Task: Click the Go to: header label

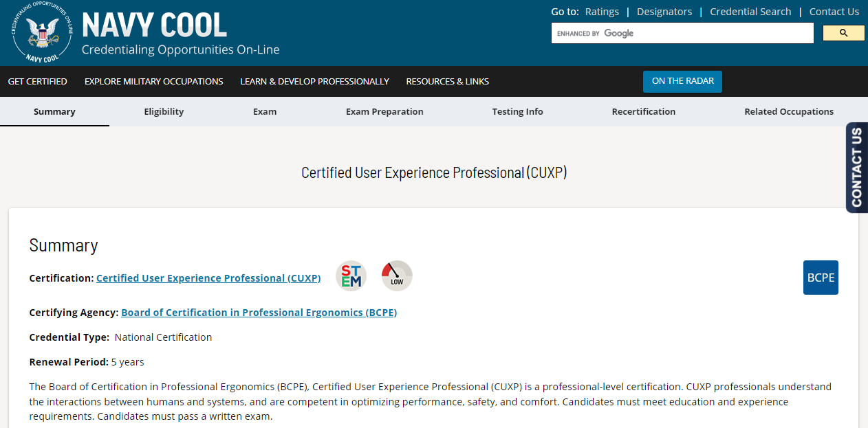Action: [x=565, y=12]
